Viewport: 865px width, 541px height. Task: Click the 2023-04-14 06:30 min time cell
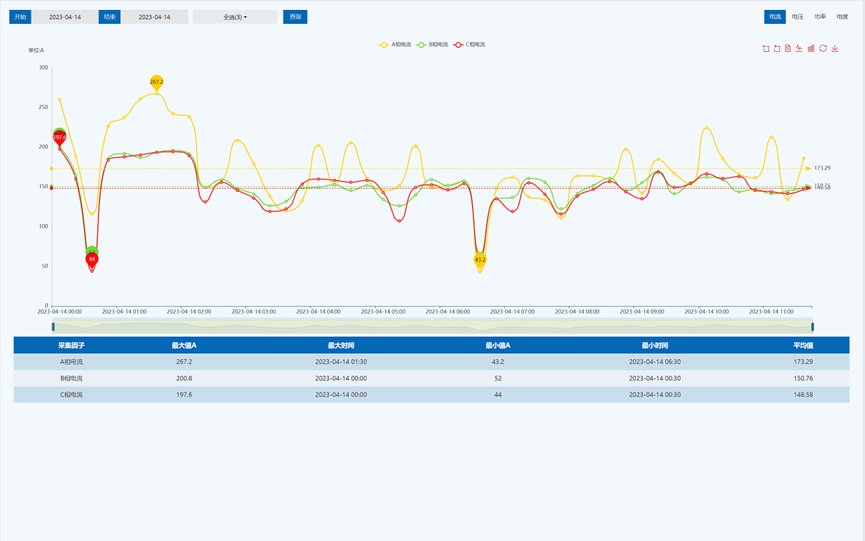[x=655, y=362]
